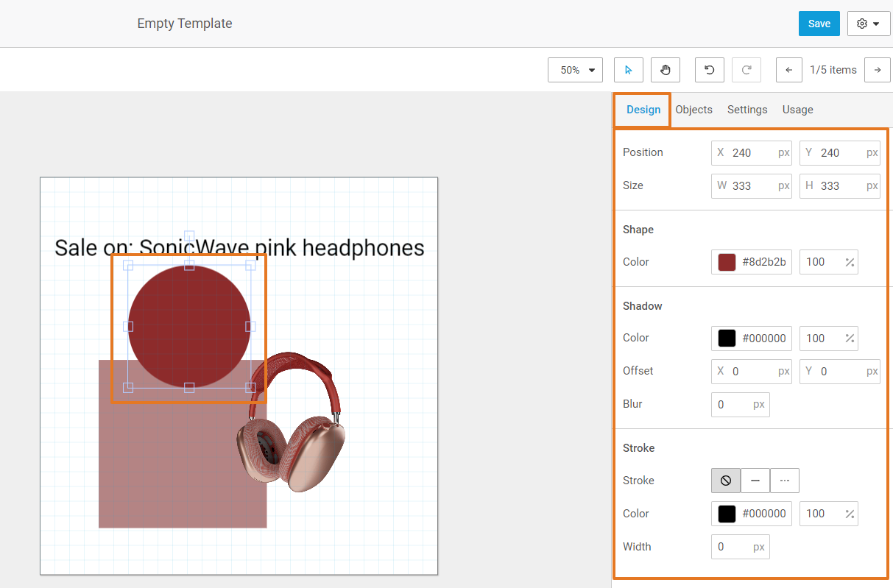This screenshot has width=893, height=588.
Task: Activate the hand pan tool
Action: 666,70
